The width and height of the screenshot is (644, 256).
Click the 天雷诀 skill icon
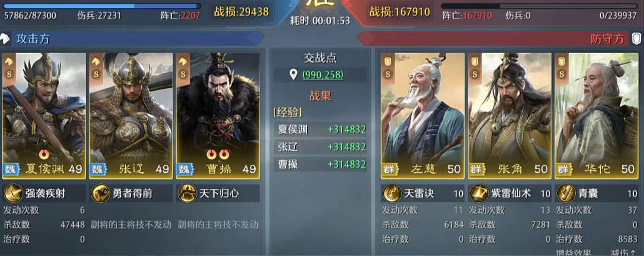point(392,193)
